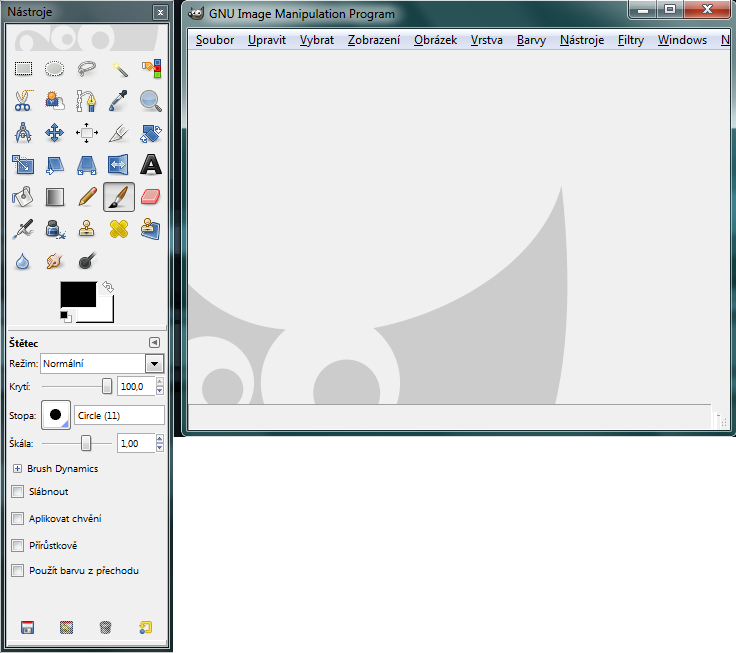Viewport: 736px width, 653px height.
Task: Select the Dodge/Burn tool
Action: click(87, 261)
